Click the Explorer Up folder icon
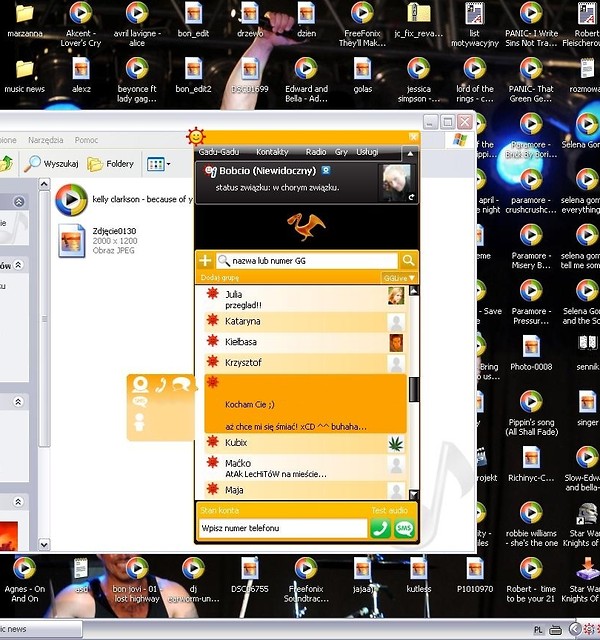The height and width of the screenshot is (640, 600). [x=7, y=163]
